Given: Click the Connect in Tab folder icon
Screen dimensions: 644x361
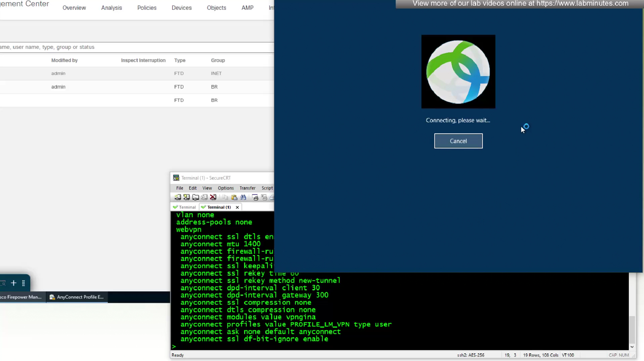Looking at the screenshot, I should coord(196,197).
